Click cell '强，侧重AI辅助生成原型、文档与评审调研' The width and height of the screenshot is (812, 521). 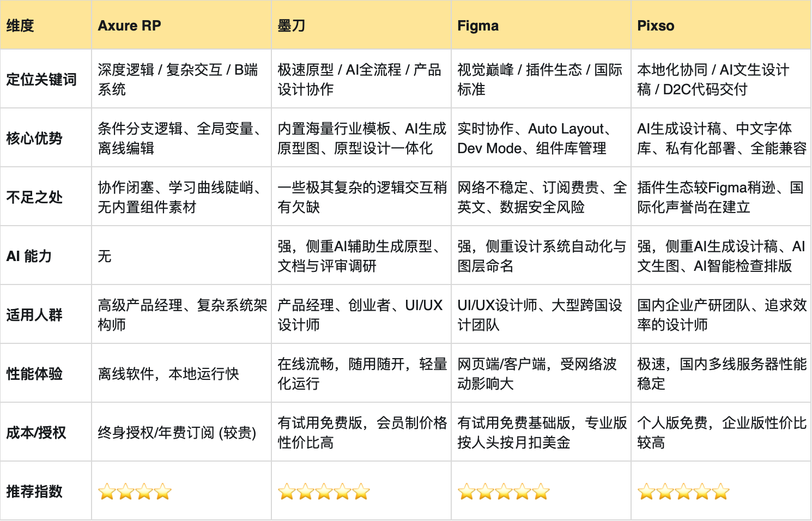tap(361, 256)
